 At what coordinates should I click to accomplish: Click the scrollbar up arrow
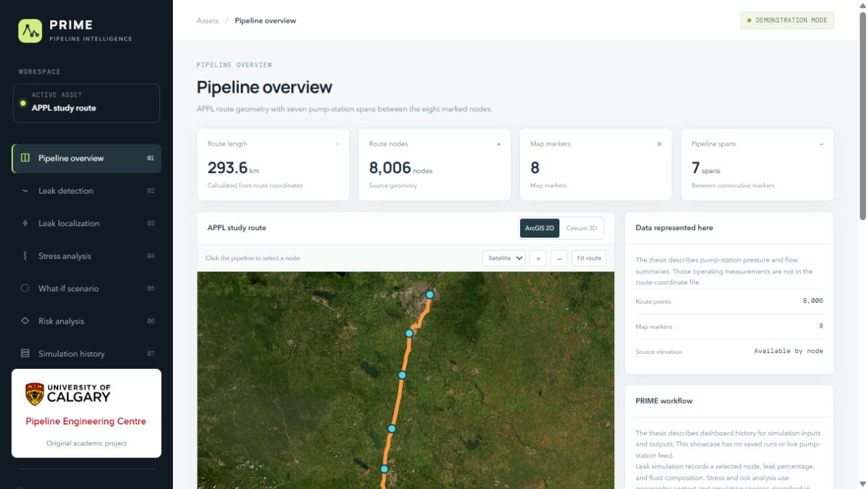(863, 5)
